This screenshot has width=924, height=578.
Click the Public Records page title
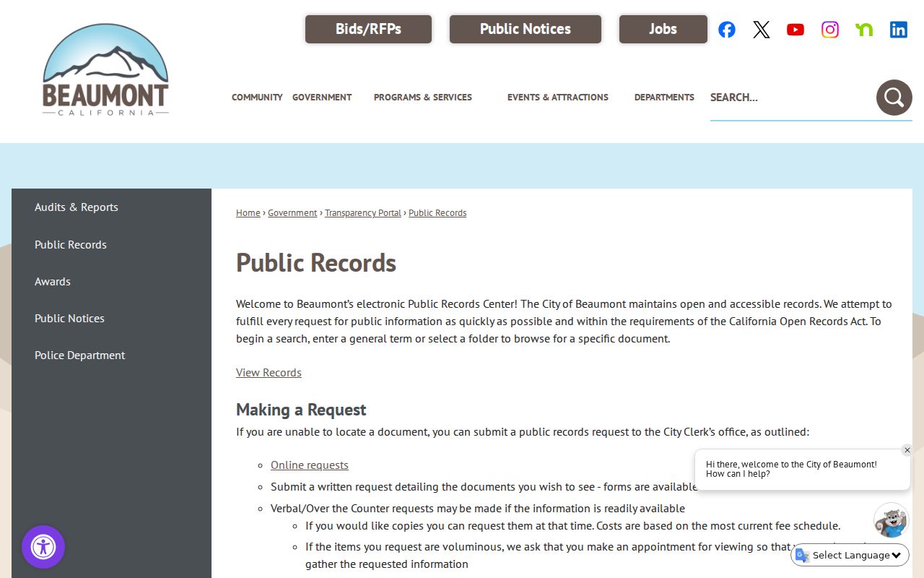point(316,263)
